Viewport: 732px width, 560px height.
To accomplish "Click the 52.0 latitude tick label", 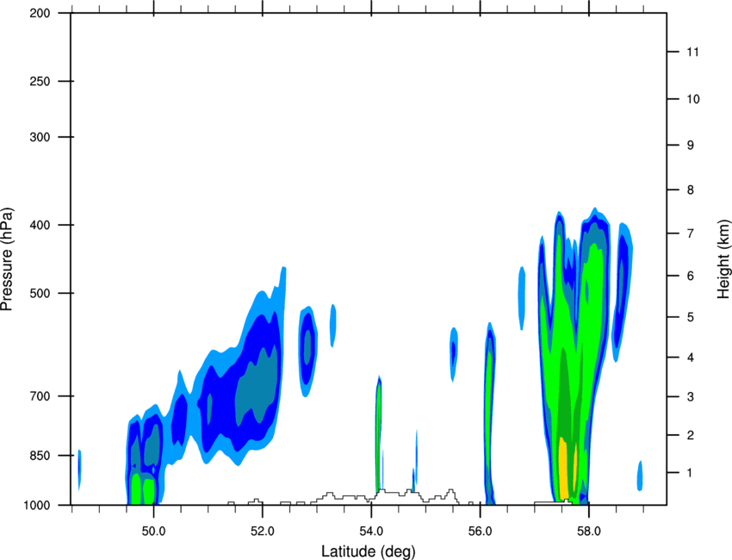I will (263, 532).
